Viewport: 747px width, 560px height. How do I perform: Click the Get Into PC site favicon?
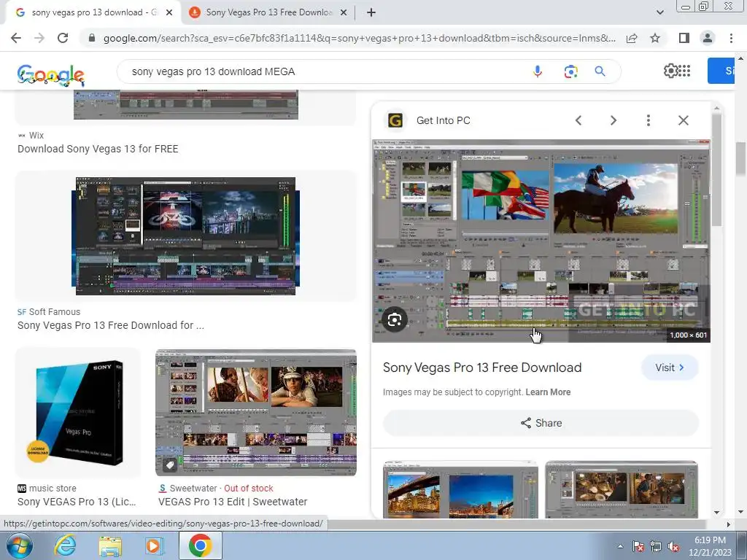point(395,120)
